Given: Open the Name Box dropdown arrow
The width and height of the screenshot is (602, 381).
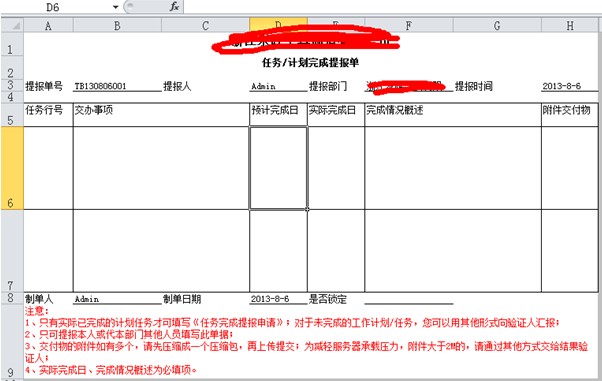Looking at the screenshot, I should tap(116, 7).
